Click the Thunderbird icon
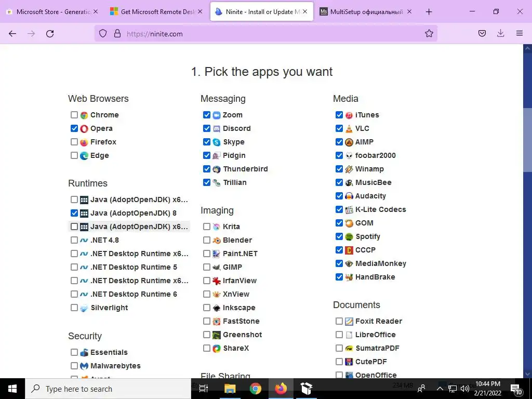This screenshot has height=399, width=532. coord(217,169)
